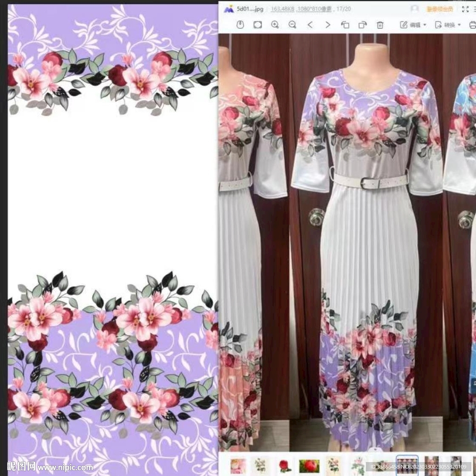This screenshot has width=476, height=476.
Task: Select the pink botanical illustration on beige thumbnail
Action: [x=333, y=465]
